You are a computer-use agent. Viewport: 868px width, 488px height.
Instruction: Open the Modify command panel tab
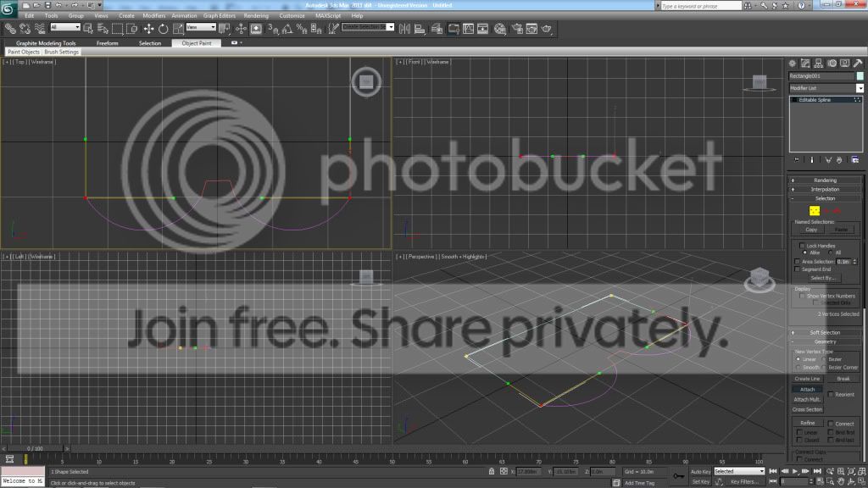[805, 64]
